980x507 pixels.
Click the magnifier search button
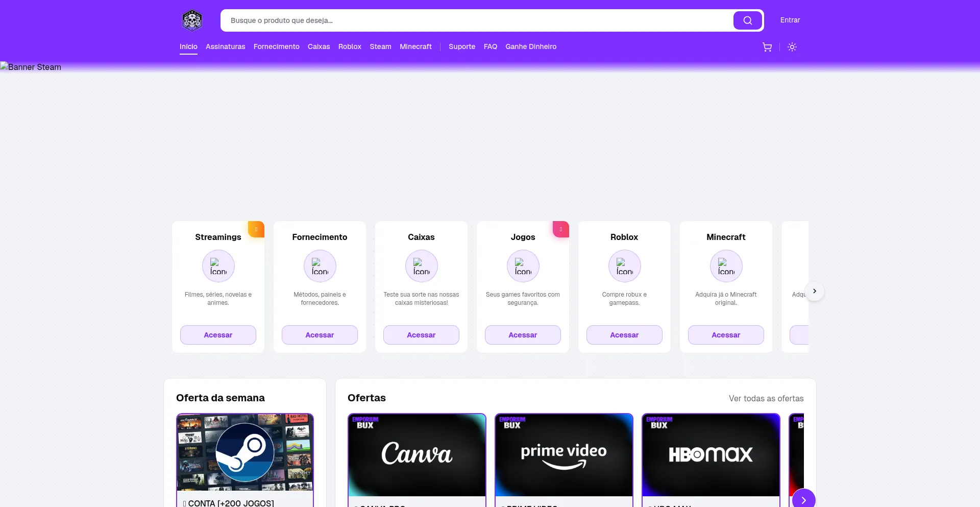(747, 20)
